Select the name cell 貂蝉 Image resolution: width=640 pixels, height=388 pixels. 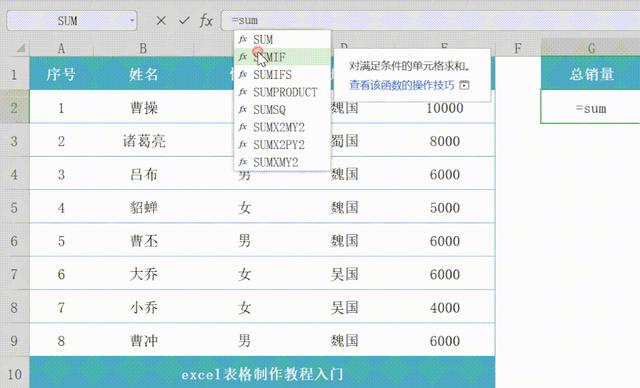pyautogui.click(x=143, y=208)
